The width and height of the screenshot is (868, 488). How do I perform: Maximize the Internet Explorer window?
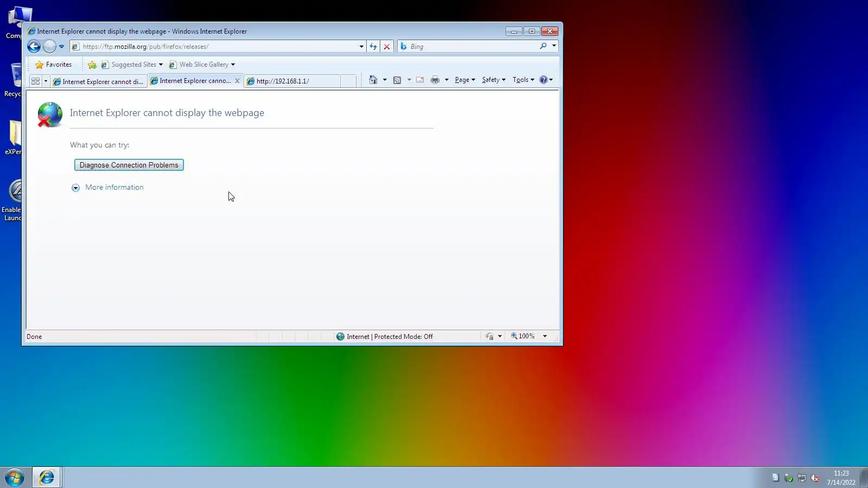(x=532, y=31)
